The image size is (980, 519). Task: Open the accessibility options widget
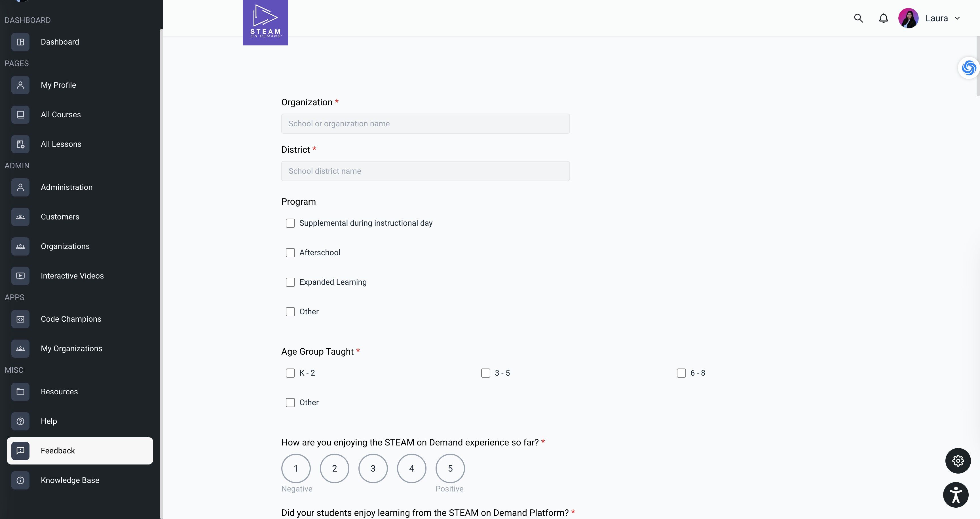[x=955, y=495]
